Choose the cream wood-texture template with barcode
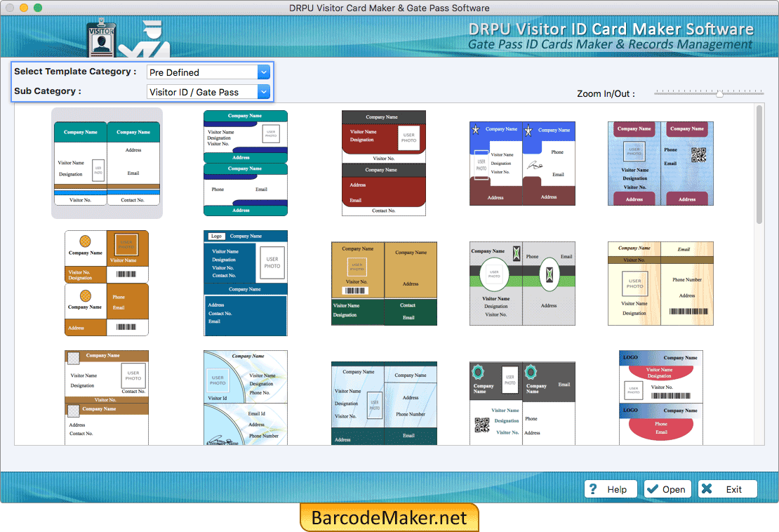This screenshot has height=532, width=779. coord(661,284)
